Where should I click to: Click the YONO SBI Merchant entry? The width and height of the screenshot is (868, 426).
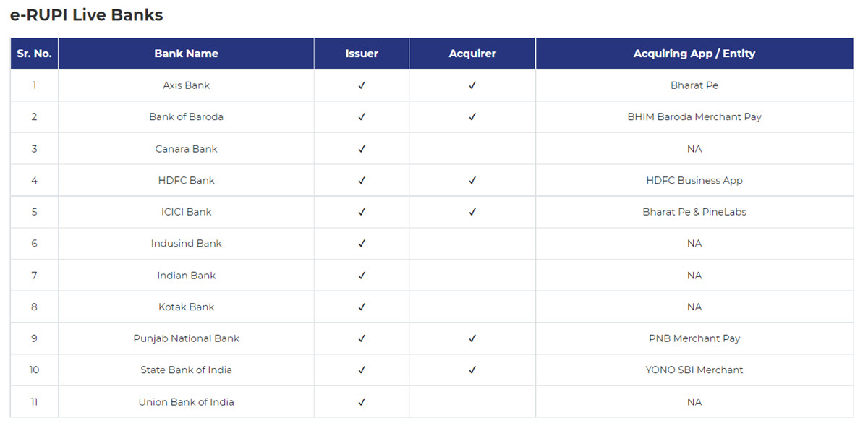pos(694,370)
